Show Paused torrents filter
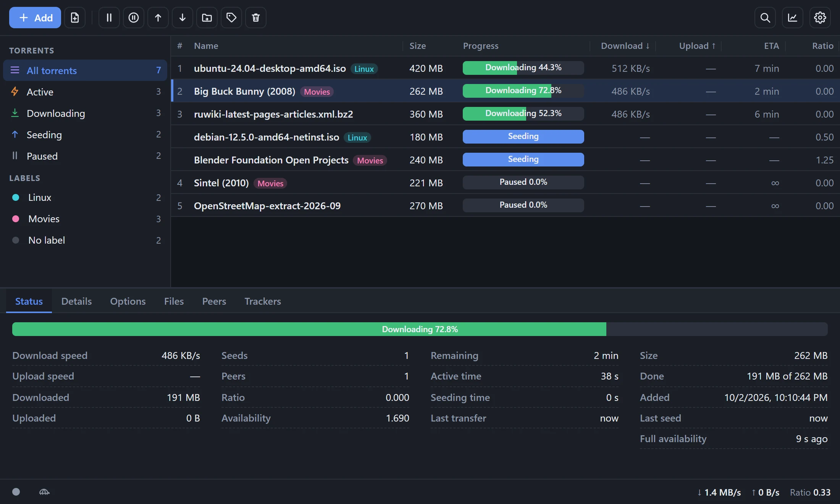Image resolution: width=840 pixels, height=504 pixels. click(85, 156)
